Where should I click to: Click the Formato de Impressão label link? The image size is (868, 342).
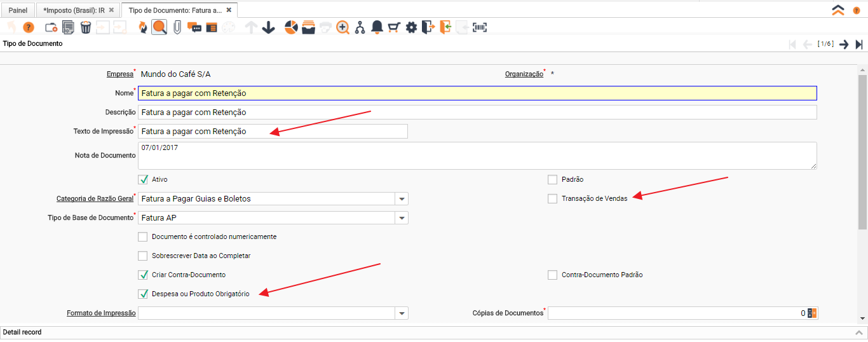pyautogui.click(x=101, y=313)
